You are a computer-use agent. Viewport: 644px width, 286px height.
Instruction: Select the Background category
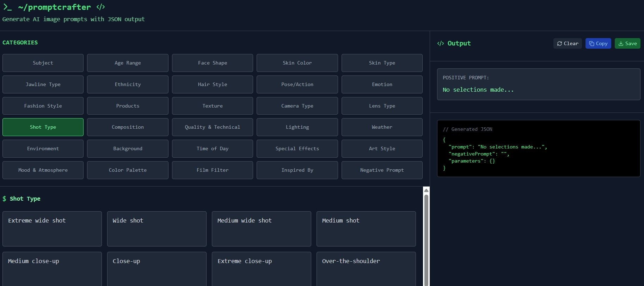(x=128, y=148)
